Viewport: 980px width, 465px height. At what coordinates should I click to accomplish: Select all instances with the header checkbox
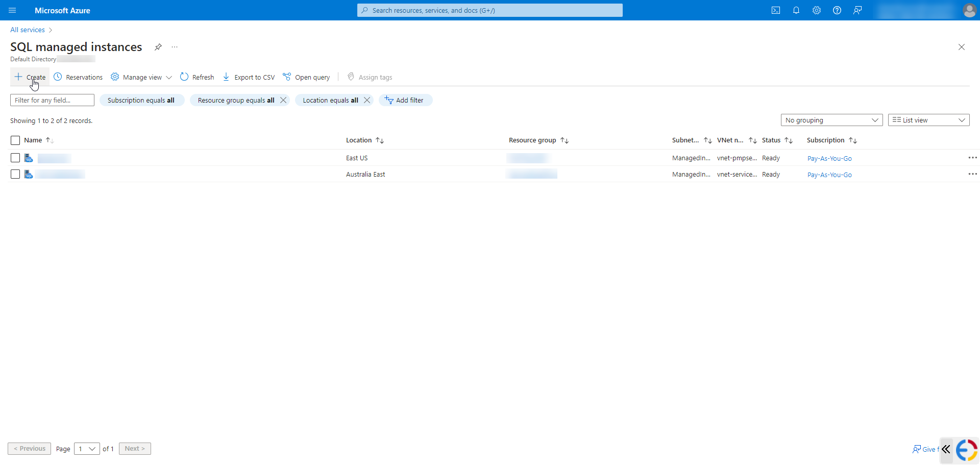(x=15, y=140)
